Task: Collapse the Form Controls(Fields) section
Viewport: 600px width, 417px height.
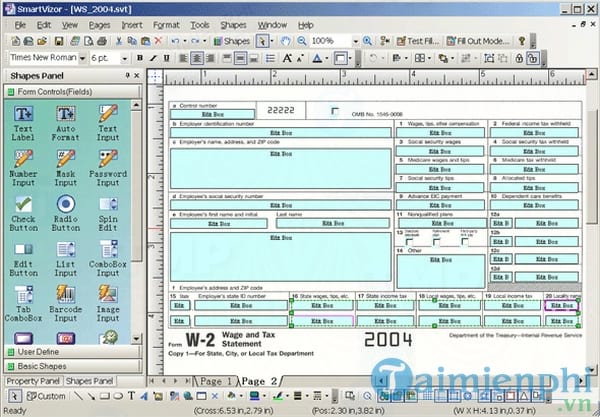Action: [73, 92]
